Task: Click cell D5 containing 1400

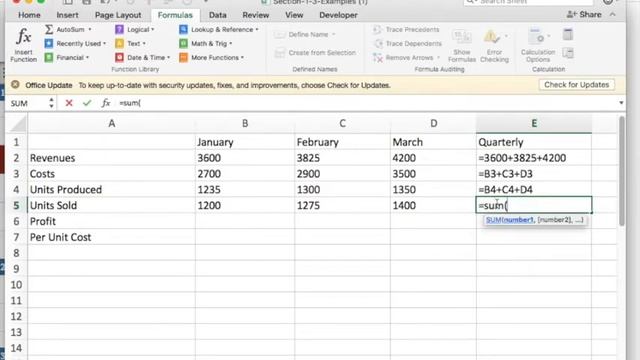Action: (x=433, y=205)
